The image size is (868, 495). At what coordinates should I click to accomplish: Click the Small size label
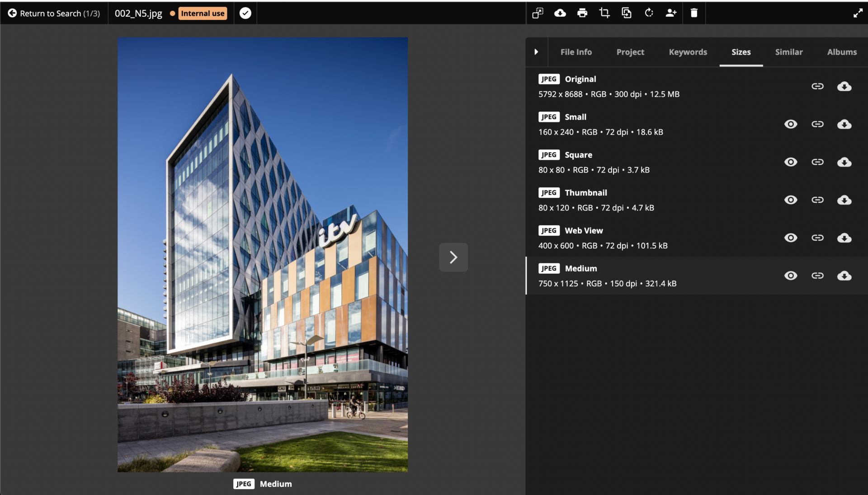click(x=576, y=117)
